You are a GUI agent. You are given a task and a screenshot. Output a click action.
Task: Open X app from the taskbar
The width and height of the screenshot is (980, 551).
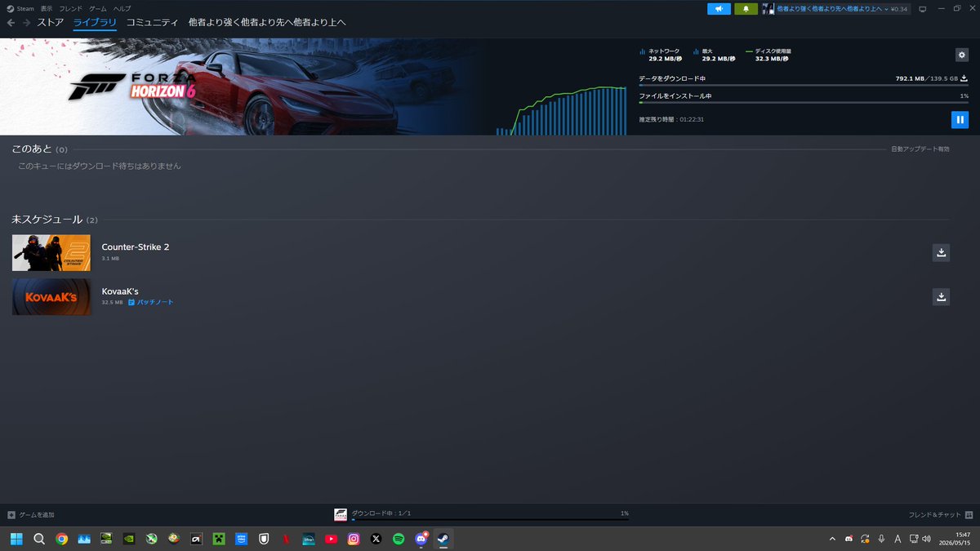376,539
